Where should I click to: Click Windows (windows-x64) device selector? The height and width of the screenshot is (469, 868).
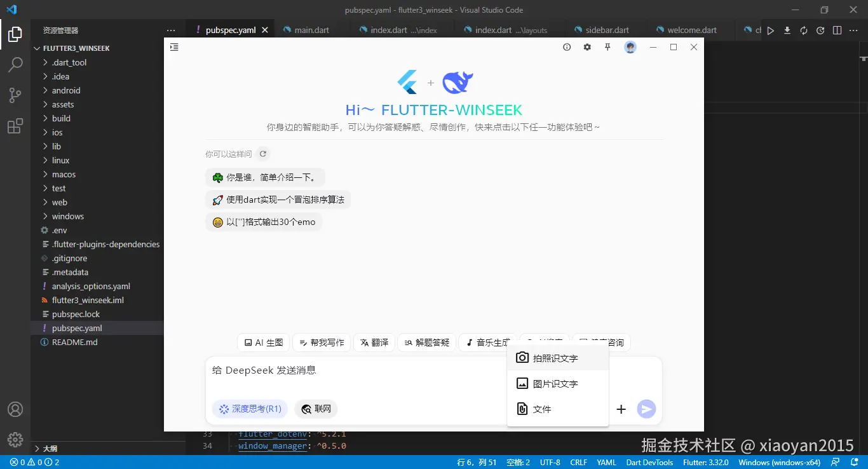tap(779, 462)
